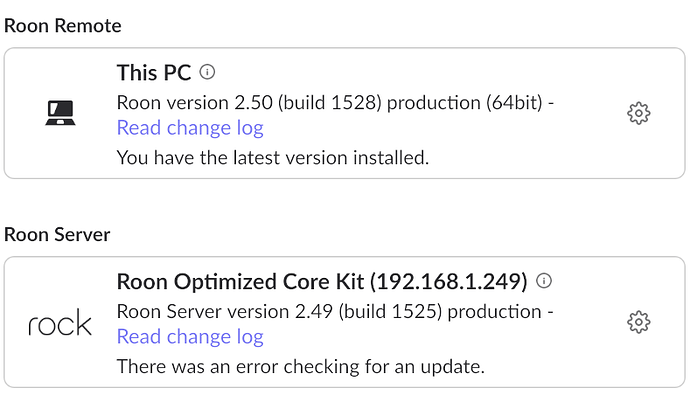The width and height of the screenshot is (690, 395).
Task: Click the info icon beside This PC
Action: [x=207, y=72]
